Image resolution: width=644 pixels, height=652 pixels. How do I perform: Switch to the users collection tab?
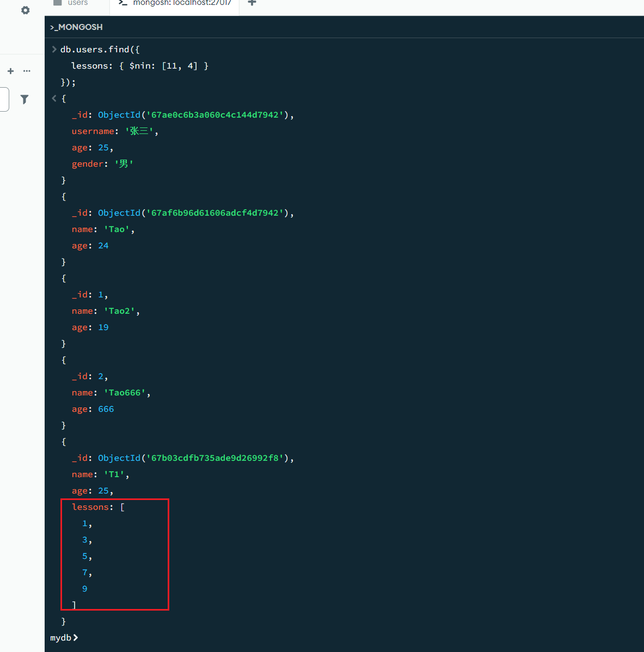[77, 3]
